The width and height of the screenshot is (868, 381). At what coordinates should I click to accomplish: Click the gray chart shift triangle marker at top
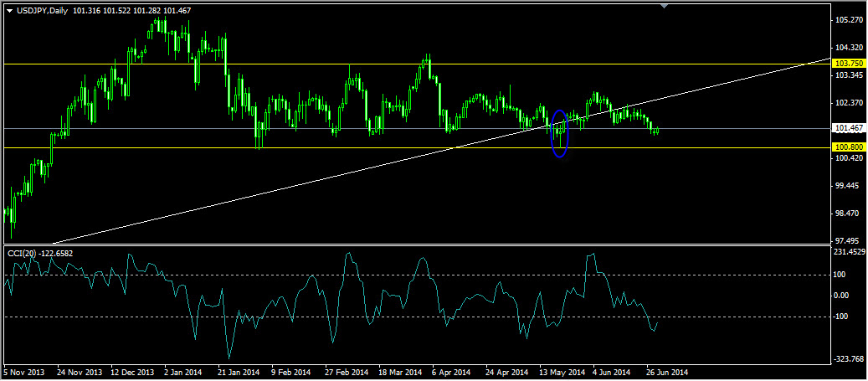(665, 6)
